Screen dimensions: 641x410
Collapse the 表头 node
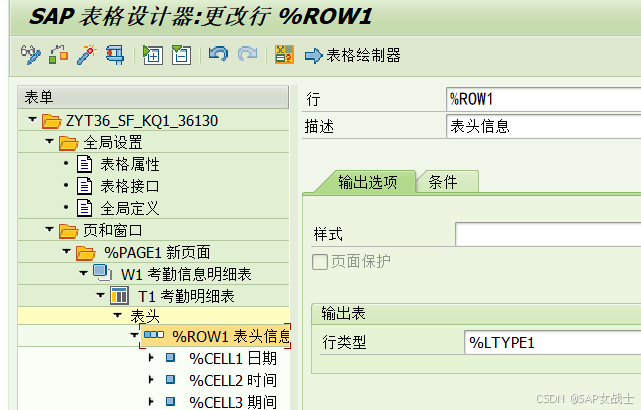[x=118, y=315]
